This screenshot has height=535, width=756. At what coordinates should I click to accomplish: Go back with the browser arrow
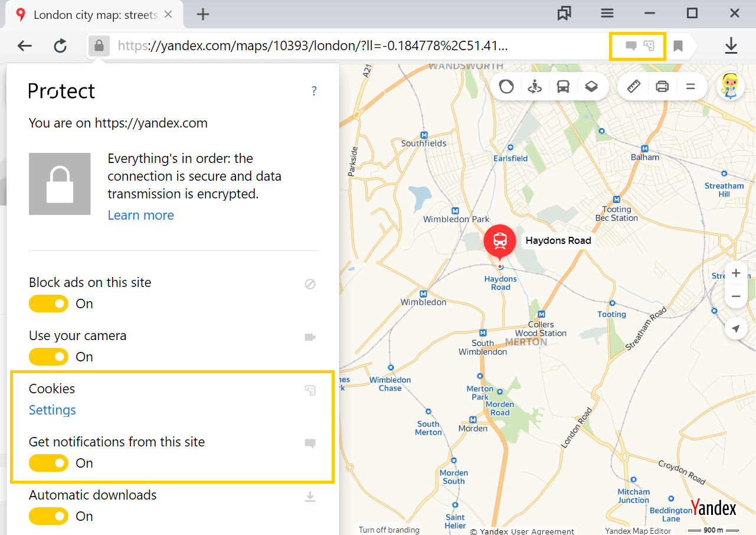click(24, 46)
